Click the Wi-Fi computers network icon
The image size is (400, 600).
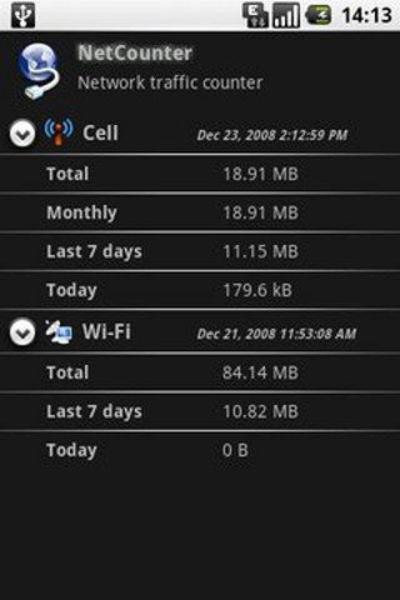(59, 331)
